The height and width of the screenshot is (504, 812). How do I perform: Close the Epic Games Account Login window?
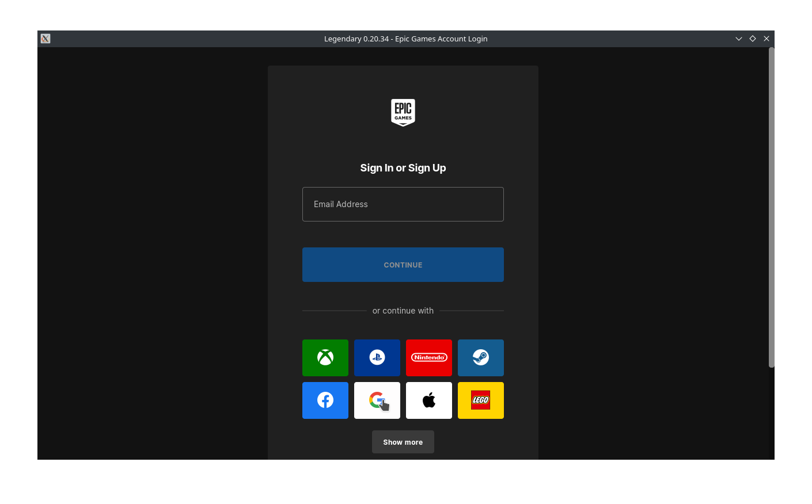pos(767,39)
